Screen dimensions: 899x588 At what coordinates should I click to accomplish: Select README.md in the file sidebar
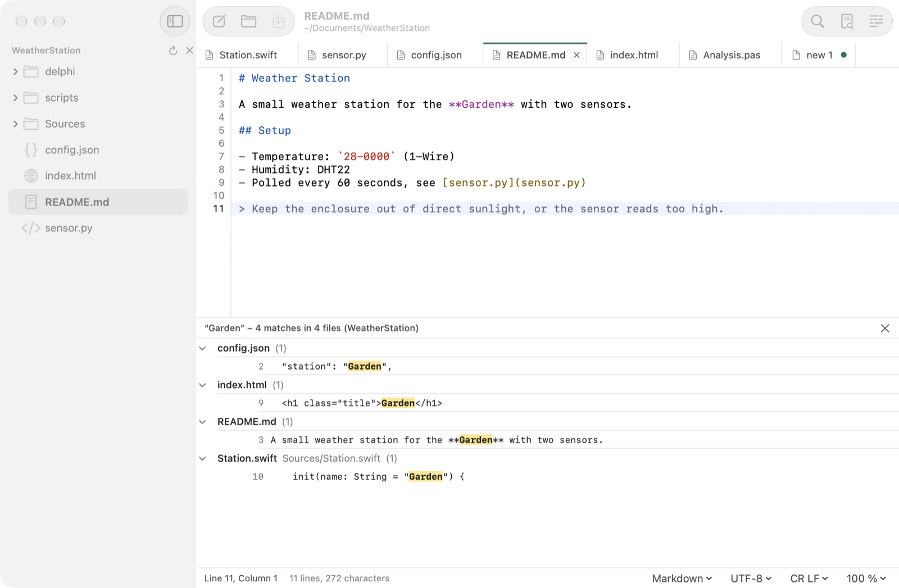tap(98, 202)
